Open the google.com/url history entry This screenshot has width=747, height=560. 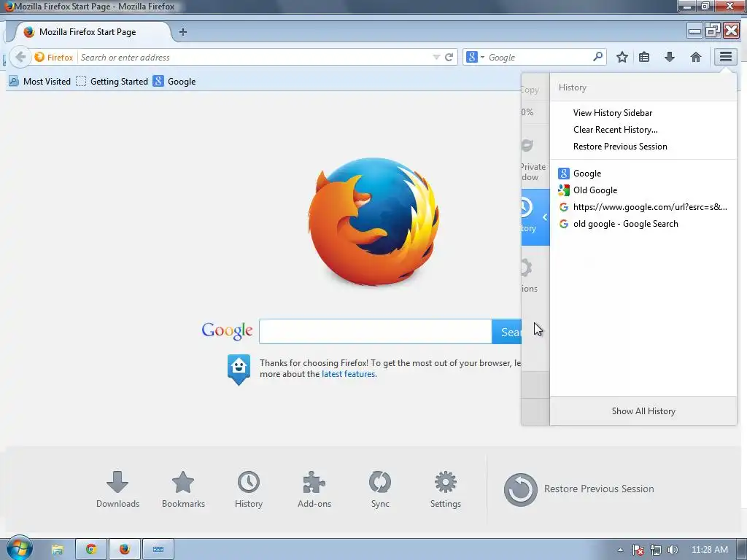643,206
